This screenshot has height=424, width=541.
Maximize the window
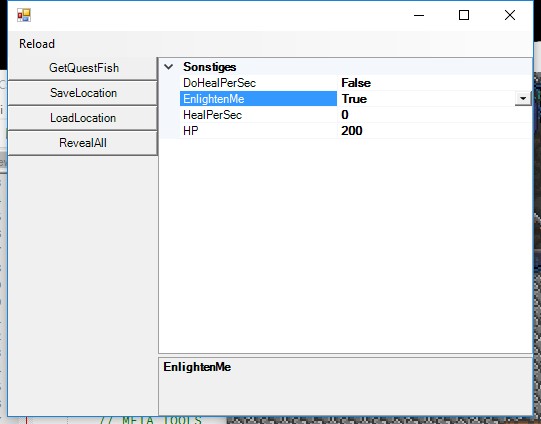point(464,15)
